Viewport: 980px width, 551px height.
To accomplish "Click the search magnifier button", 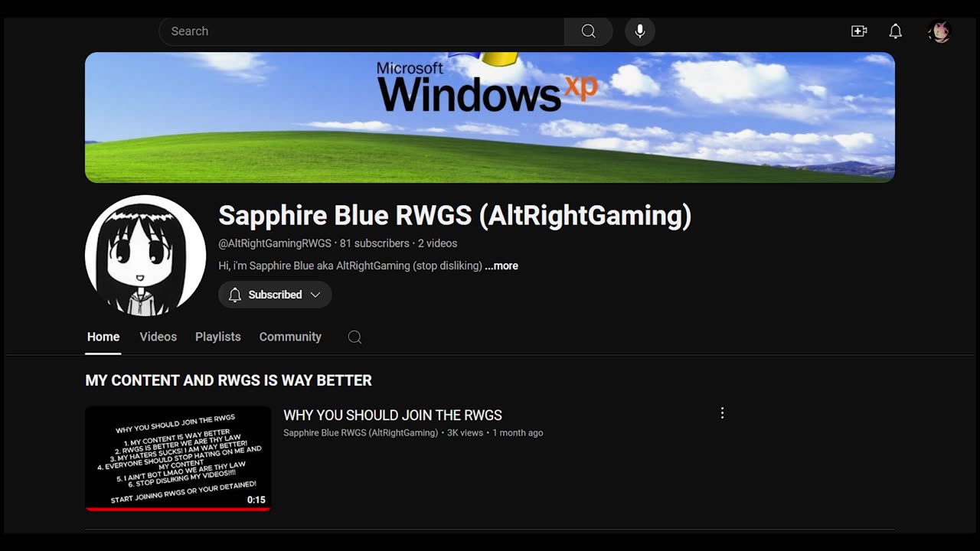I will click(x=588, y=31).
